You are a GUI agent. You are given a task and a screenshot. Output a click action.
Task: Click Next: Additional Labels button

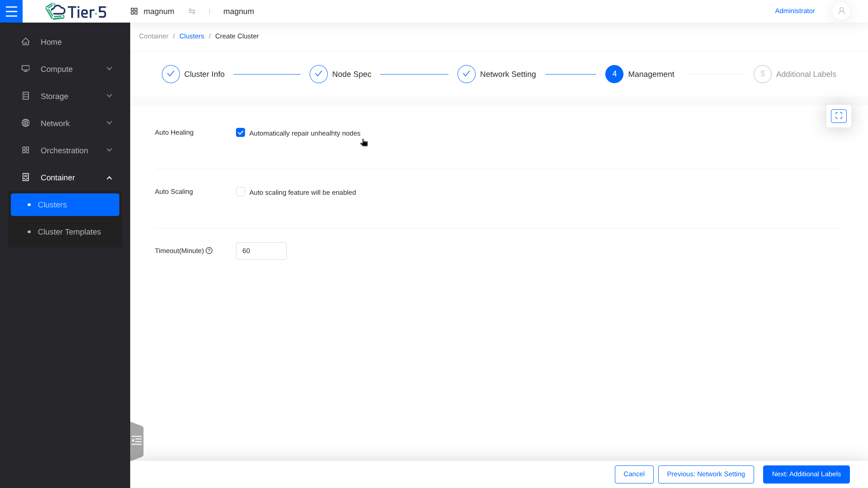tap(806, 474)
